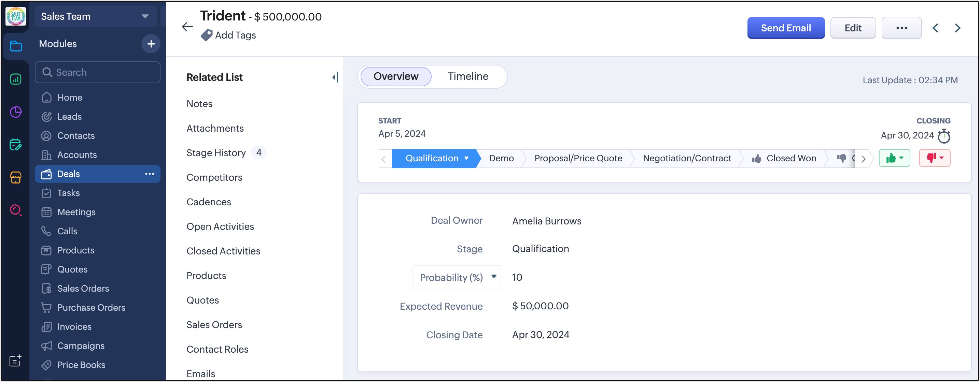Click the Deals module three-dot options
This screenshot has height=382, width=980.
150,174
